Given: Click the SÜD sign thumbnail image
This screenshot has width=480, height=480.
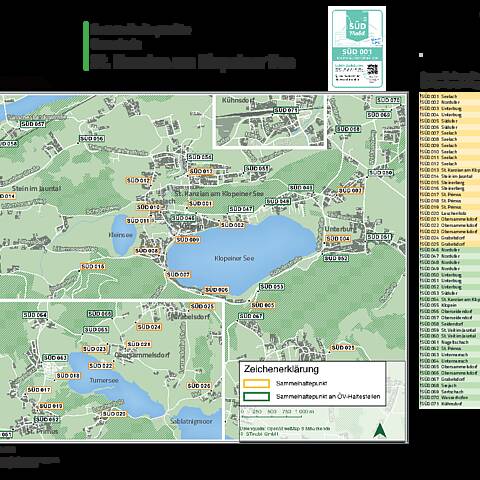Looking at the screenshot, I should 357,48.
